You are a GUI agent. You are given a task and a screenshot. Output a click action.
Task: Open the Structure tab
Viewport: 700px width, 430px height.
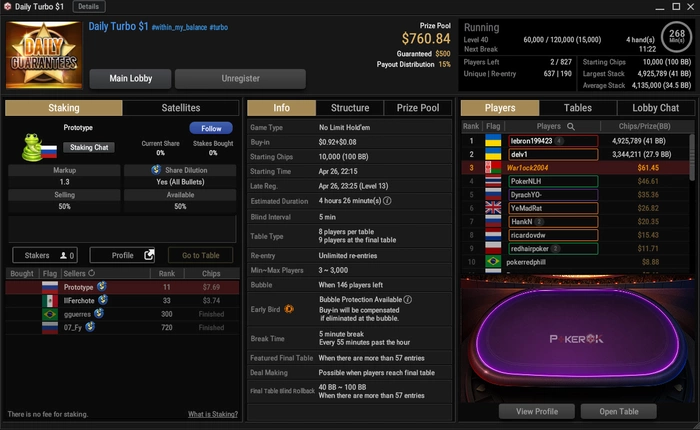pos(350,108)
